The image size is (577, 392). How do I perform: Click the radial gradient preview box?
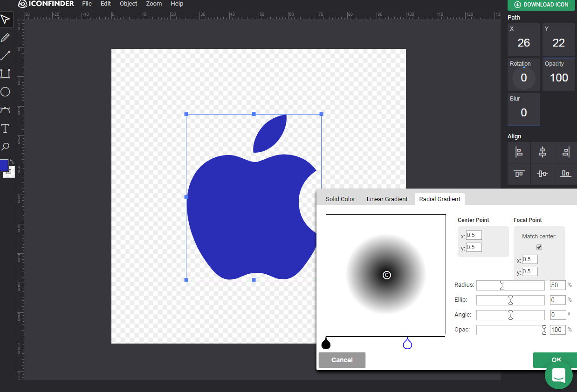(386, 274)
